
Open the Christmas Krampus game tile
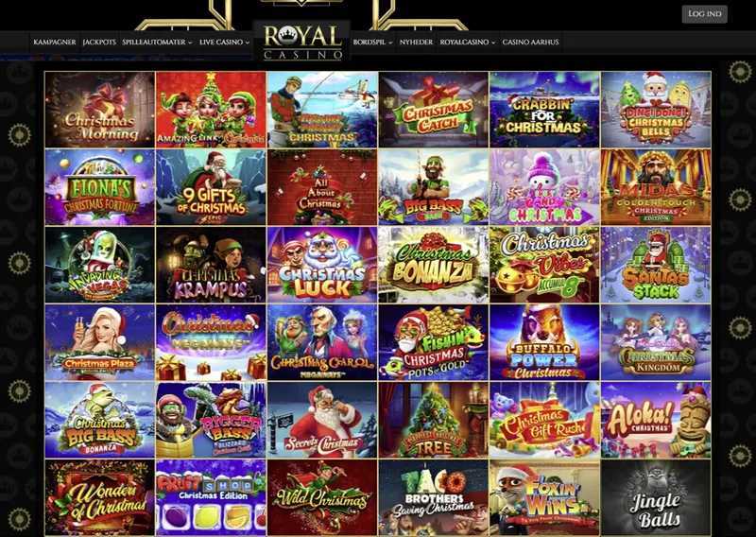tap(211, 265)
